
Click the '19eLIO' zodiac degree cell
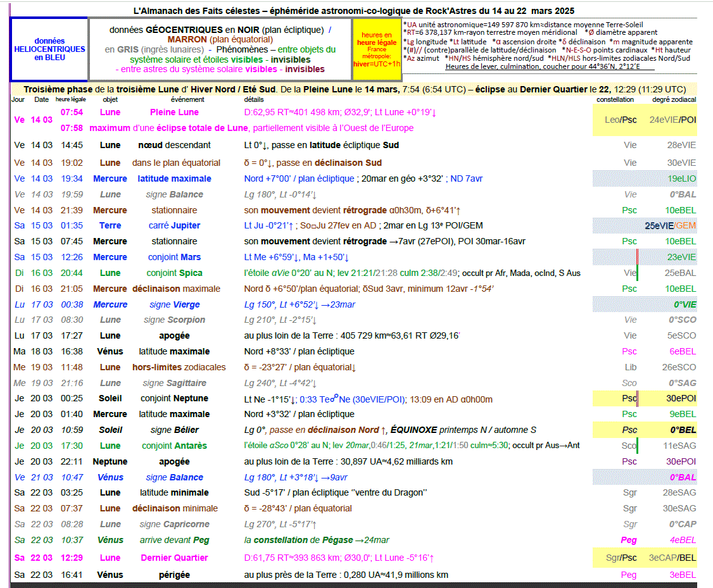tap(681, 179)
